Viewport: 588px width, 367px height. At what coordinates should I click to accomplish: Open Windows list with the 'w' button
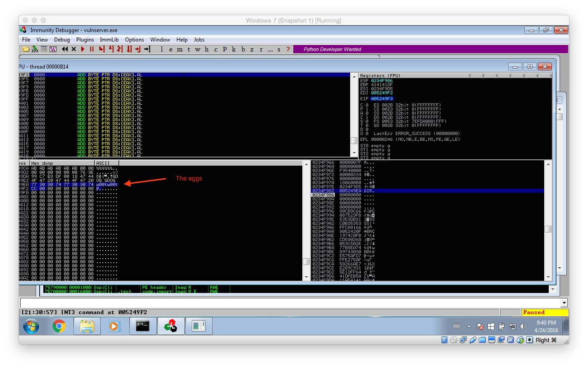[x=198, y=49]
